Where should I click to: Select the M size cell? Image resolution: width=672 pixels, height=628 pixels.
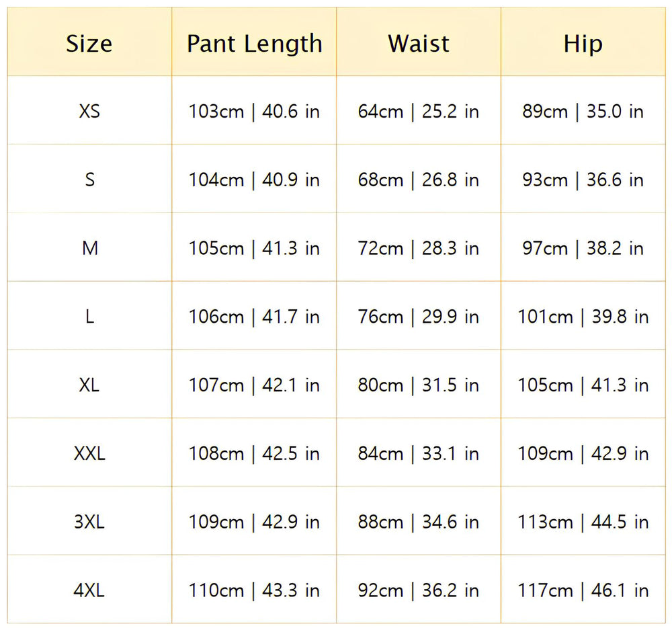[89, 248]
